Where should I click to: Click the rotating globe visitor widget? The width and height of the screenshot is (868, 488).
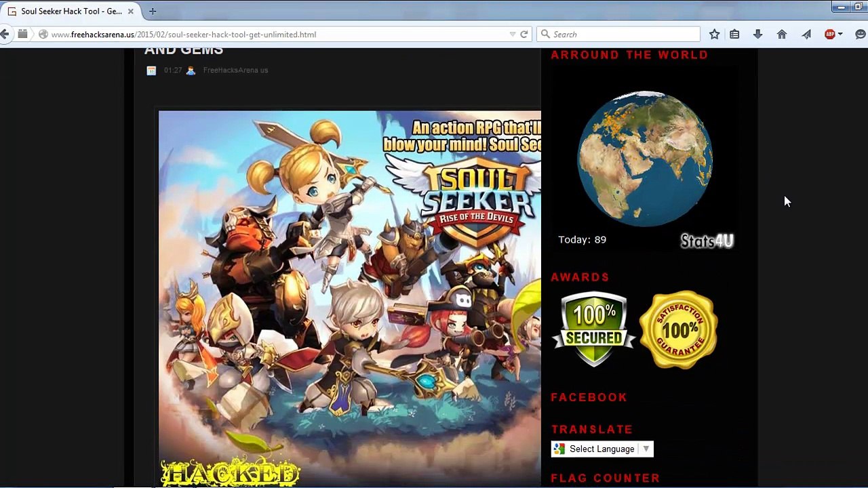(x=645, y=159)
